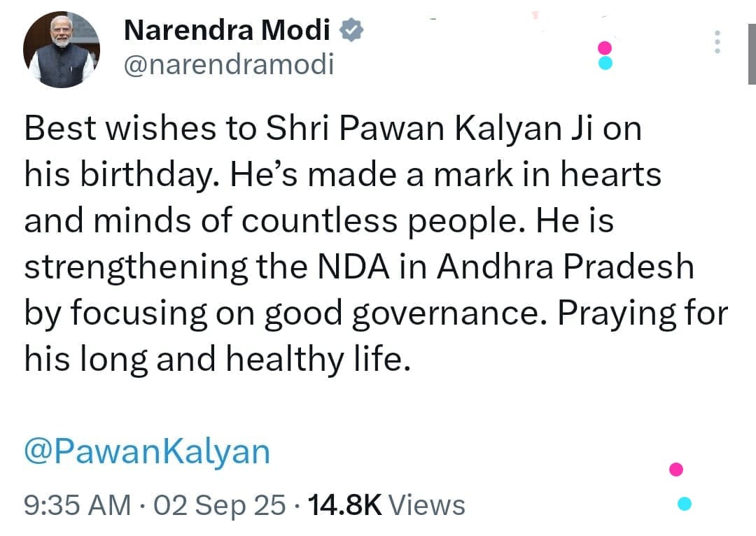Click the cyan dot beside the more-options menu
This screenshot has height=536, width=756.
tap(606, 63)
